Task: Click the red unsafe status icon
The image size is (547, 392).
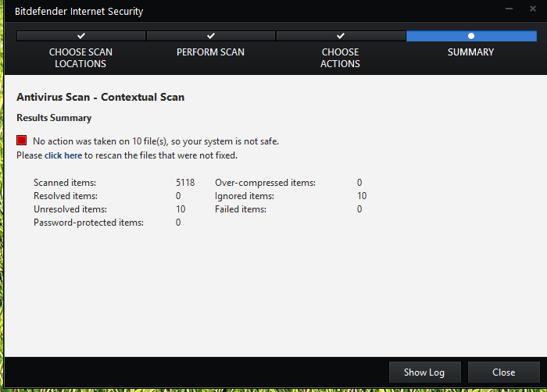Action: (x=22, y=141)
